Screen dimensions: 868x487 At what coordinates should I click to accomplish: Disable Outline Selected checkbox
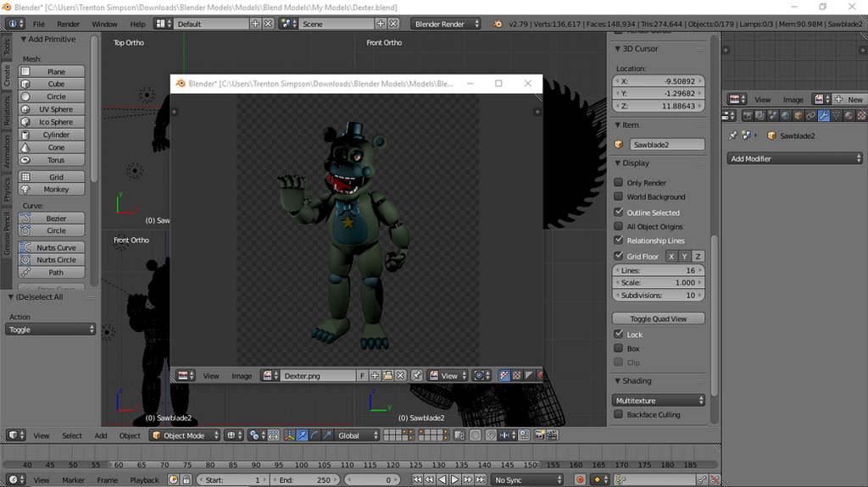pyautogui.click(x=618, y=212)
